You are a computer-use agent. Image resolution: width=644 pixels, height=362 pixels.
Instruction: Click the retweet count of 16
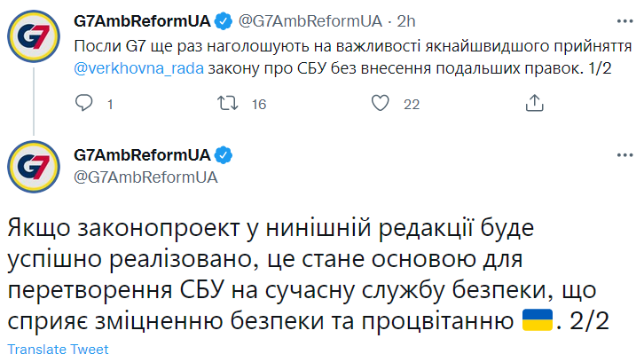pyautogui.click(x=259, y=105)
